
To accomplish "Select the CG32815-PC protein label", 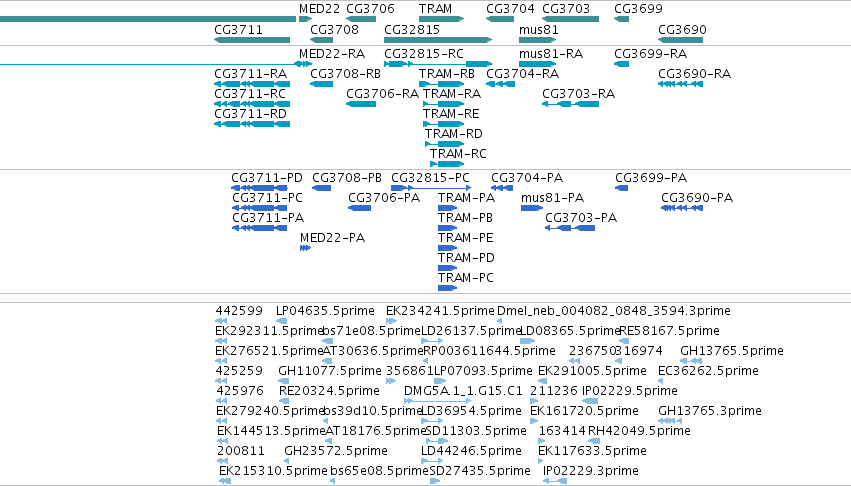I will click(x=430, y=178).
